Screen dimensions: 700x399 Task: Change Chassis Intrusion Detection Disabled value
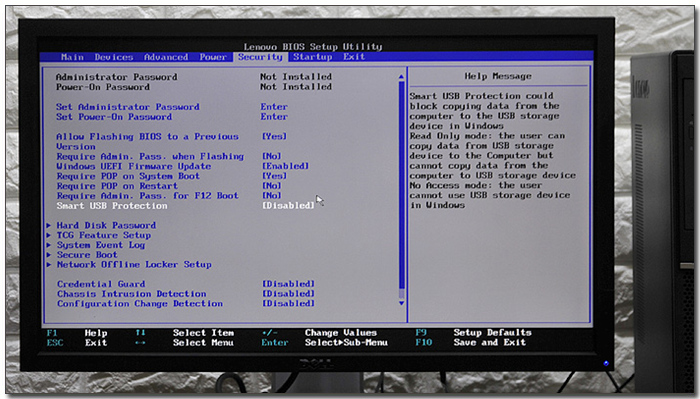click(x=288, y=294)
